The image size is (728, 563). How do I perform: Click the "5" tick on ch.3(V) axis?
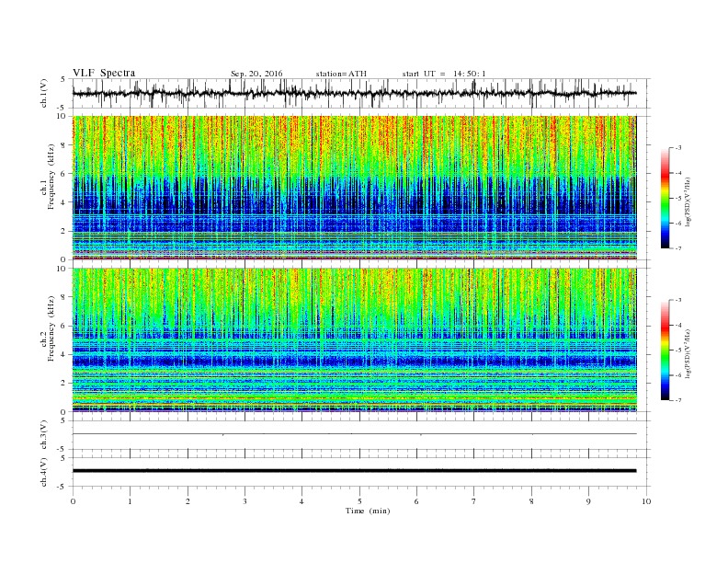point(63,420)
